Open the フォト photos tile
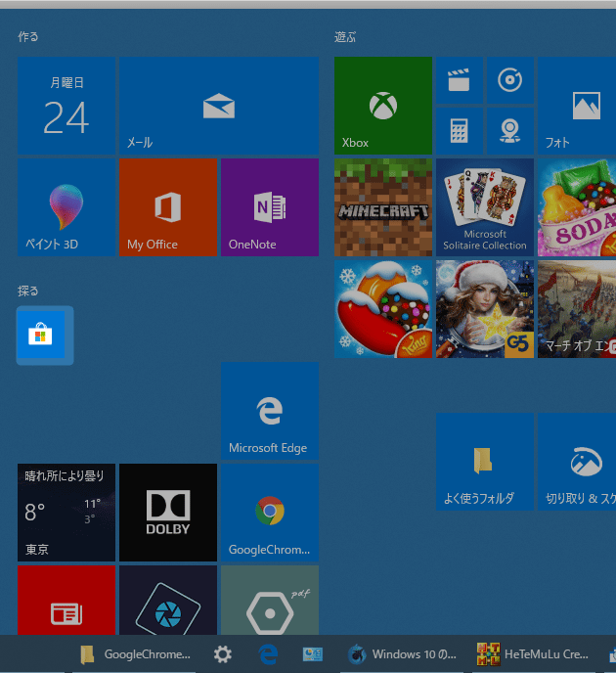The height and width of the screenshot is (673, 616). click(577, 106)
